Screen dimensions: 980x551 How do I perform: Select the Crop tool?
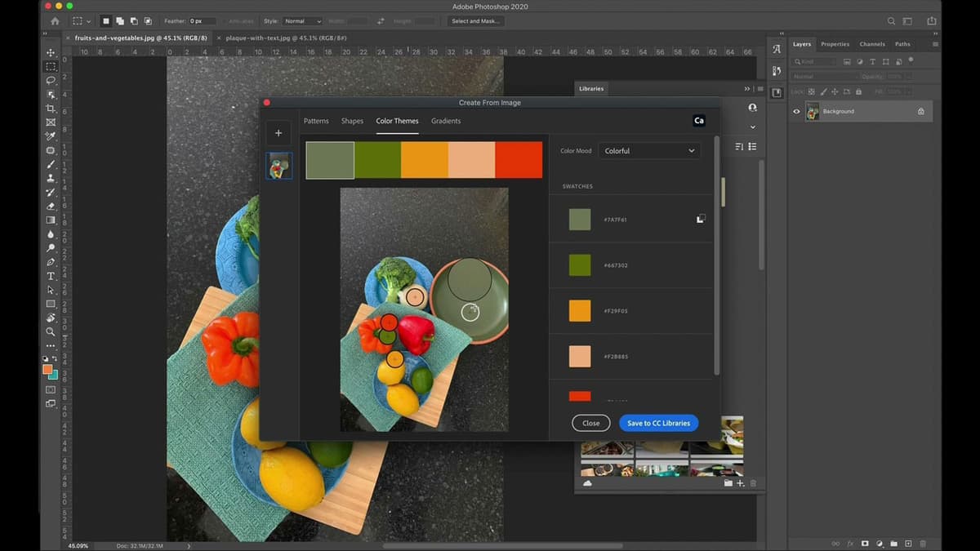pos(50,108)
